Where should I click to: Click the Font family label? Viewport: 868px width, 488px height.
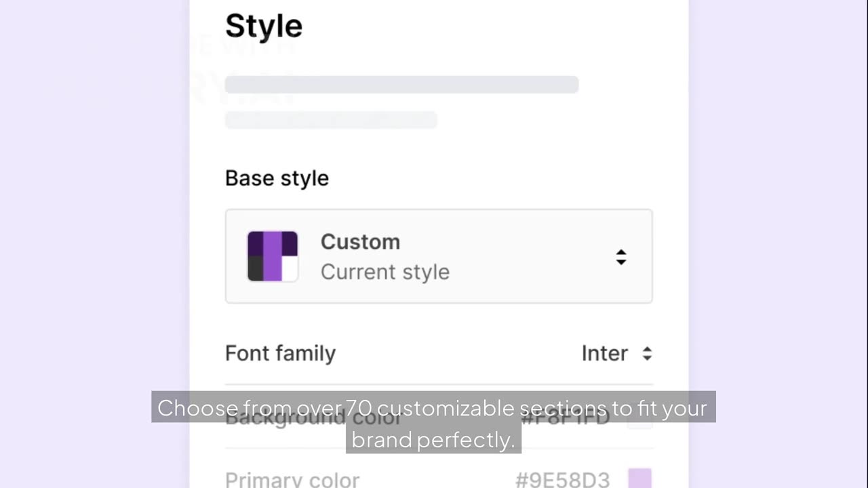280,353
